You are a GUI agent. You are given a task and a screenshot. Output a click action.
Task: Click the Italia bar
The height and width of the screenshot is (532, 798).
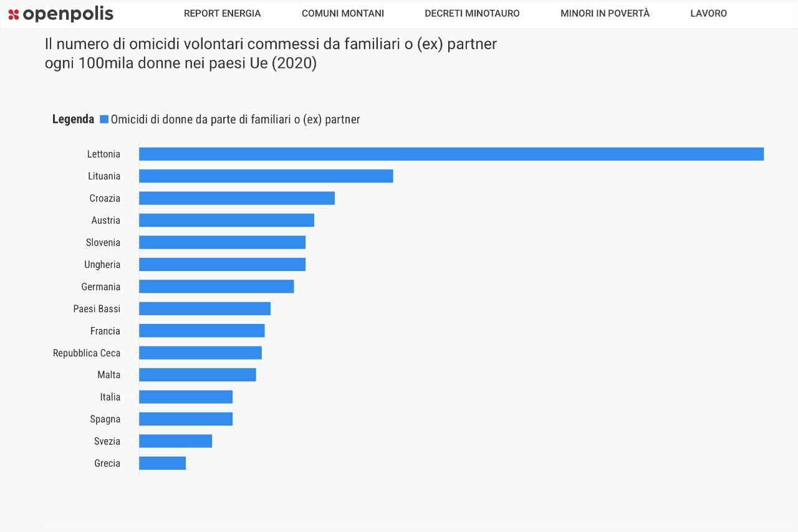click(x=186, y=397)
